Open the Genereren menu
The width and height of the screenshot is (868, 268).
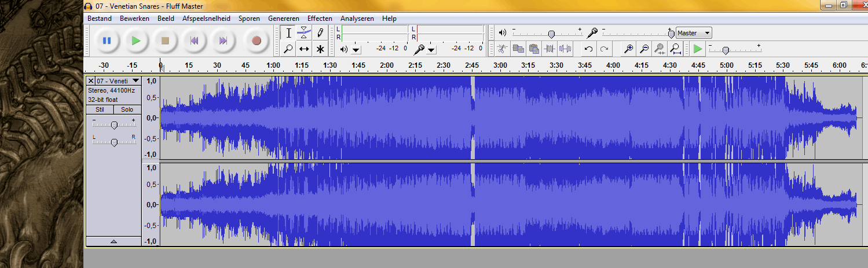283,19
